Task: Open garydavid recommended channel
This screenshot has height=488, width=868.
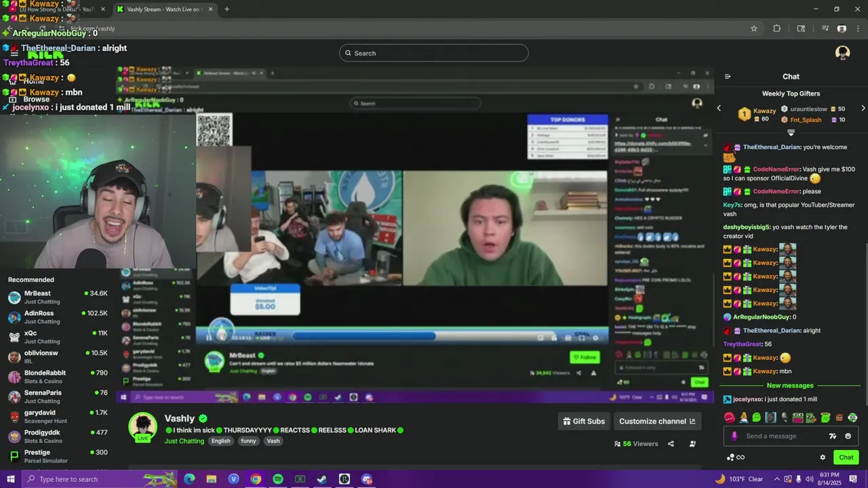Action: (58, 416)
